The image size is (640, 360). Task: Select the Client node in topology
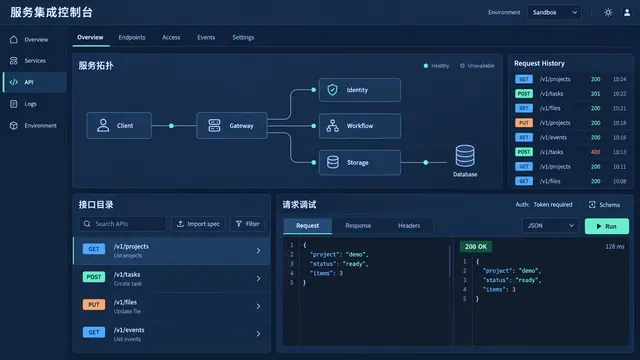pos(119,126)
